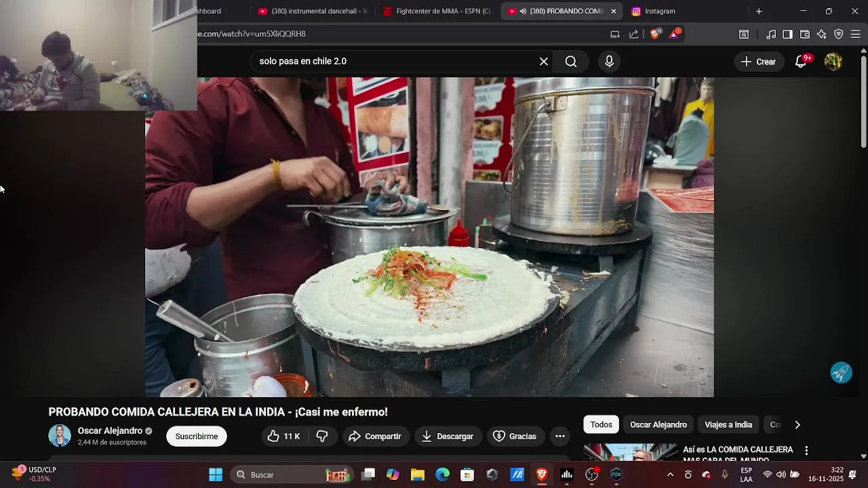Open options for COMIDA CALLEJERA suggested video
Viewport: 868px width, 488px height.
coord(806,451)
